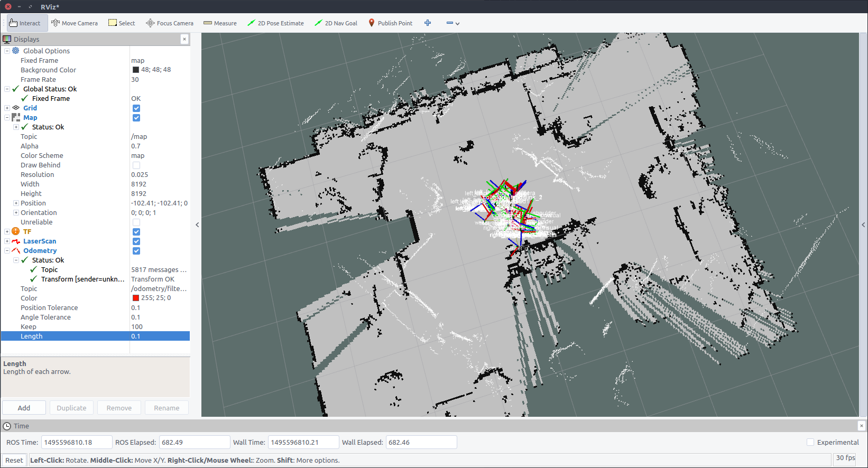The image size is (868, 468).
Task: Click the Duplicate button
Action: 71,408
